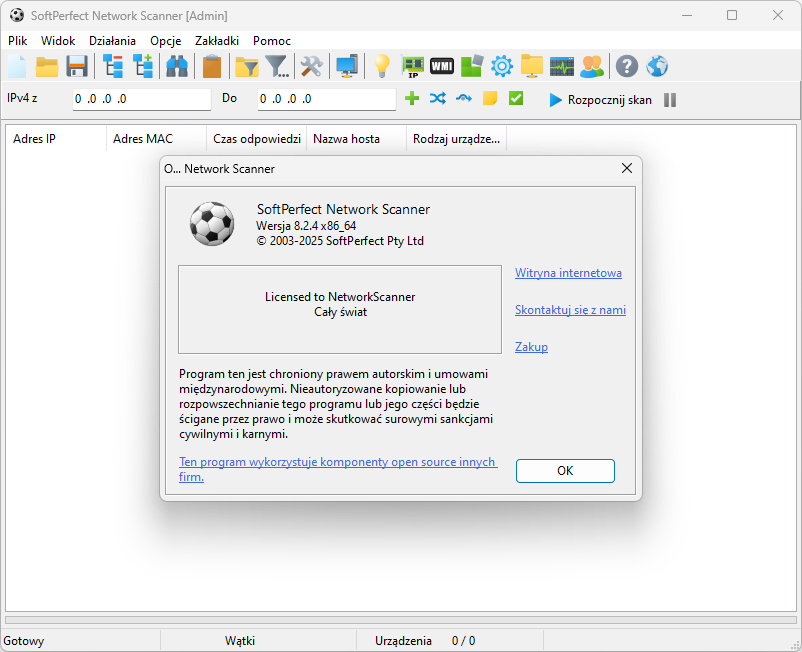This screenshot has height=652, width=802.
Task: Click the horizontal scrollbar at the bottom
Action: 401,620
